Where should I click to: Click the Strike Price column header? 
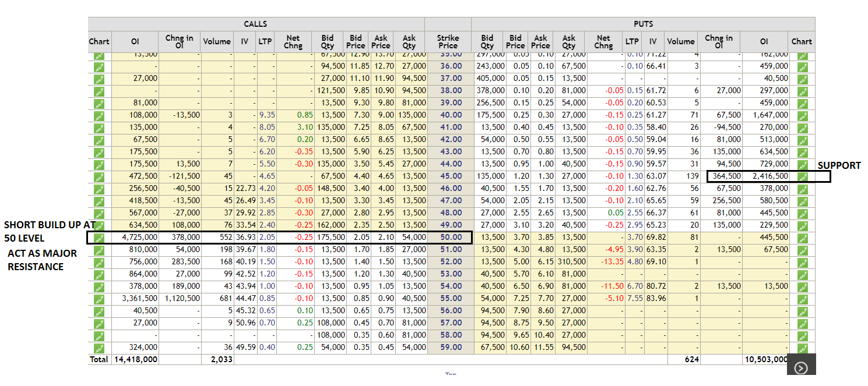(x=448, y=41)
